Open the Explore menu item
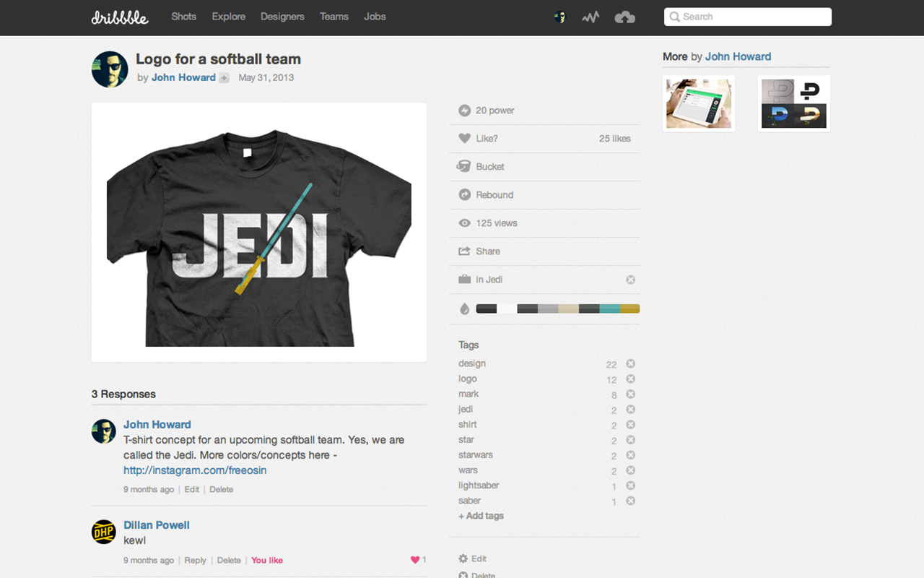 (228, 17)
